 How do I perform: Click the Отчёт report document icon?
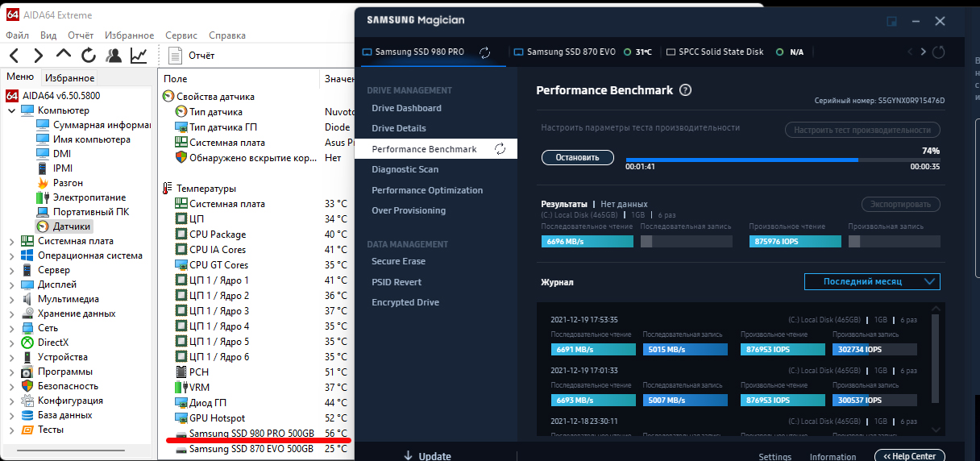pyautogui.click(x=175, y=56)
